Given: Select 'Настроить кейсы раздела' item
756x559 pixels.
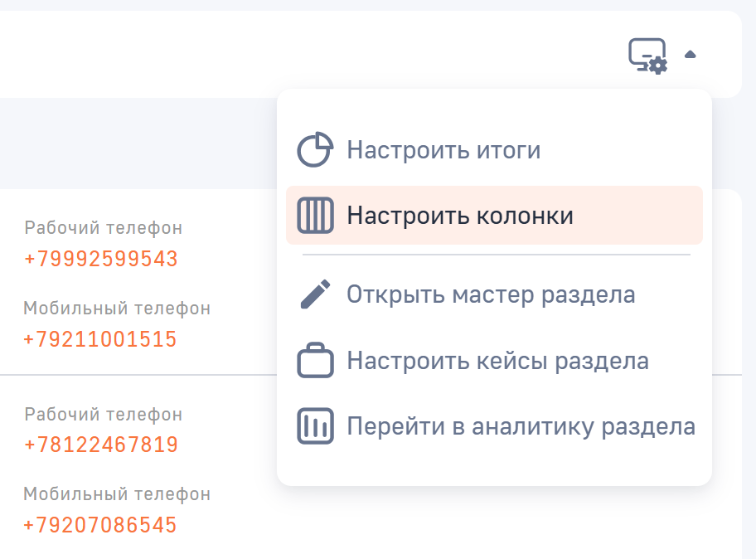Looking at the screenshot, I should tap(498, 360).
